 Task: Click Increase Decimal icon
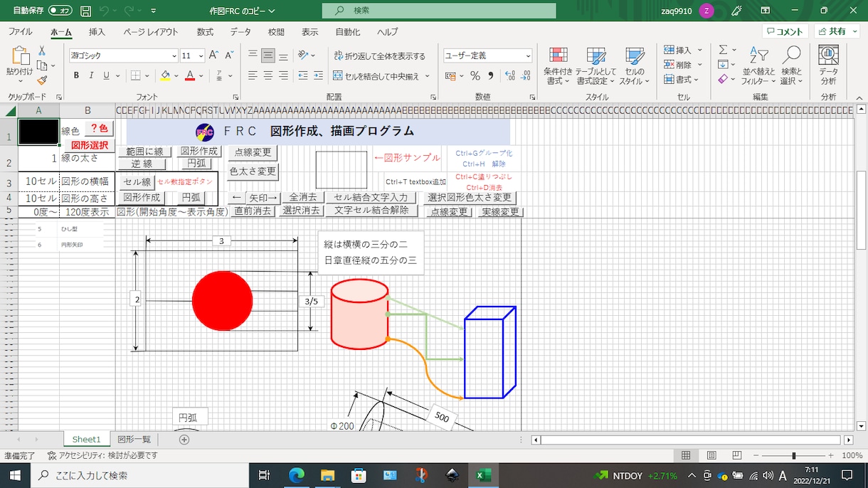(x=509, y=75)
